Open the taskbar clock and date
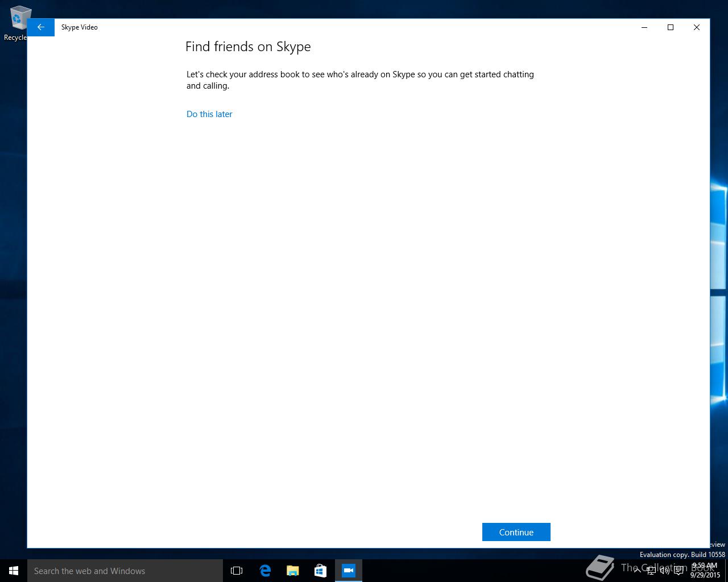 (705, 571)
